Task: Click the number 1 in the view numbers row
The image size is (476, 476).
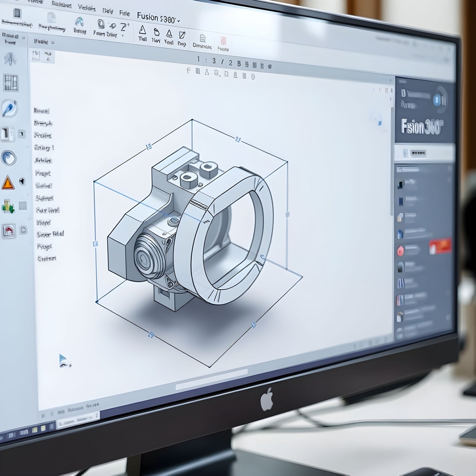Action: 198,59
